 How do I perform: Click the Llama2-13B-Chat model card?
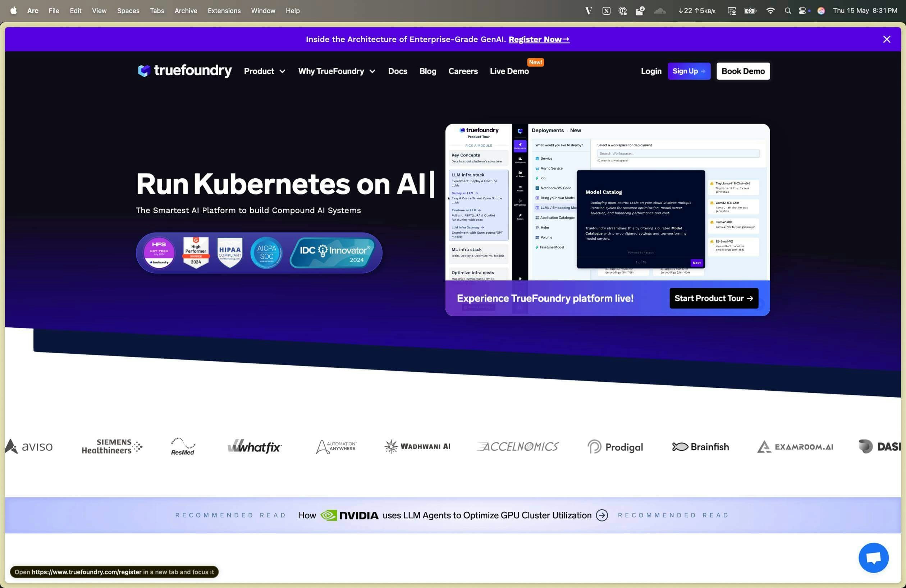tap(733, 207)
